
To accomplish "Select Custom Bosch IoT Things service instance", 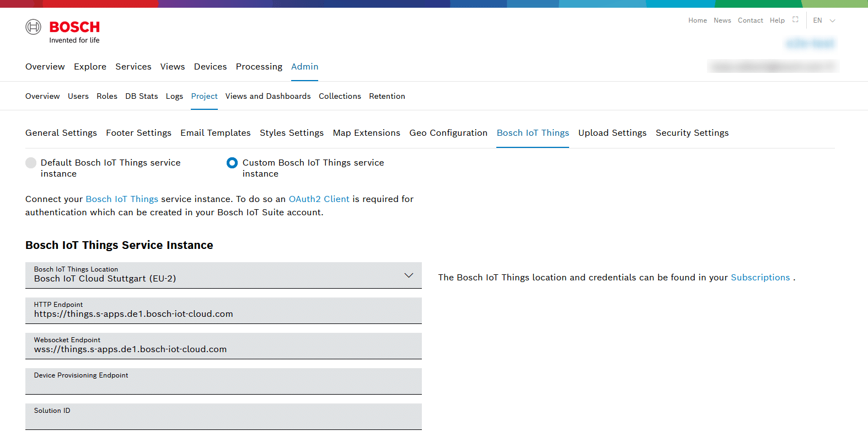I will click(232, 163).
